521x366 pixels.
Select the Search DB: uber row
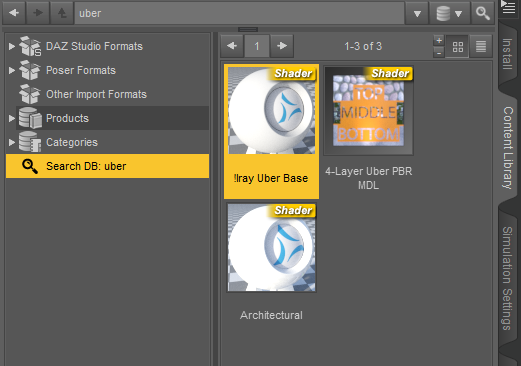pyautogui.click(x=107, y=166)
